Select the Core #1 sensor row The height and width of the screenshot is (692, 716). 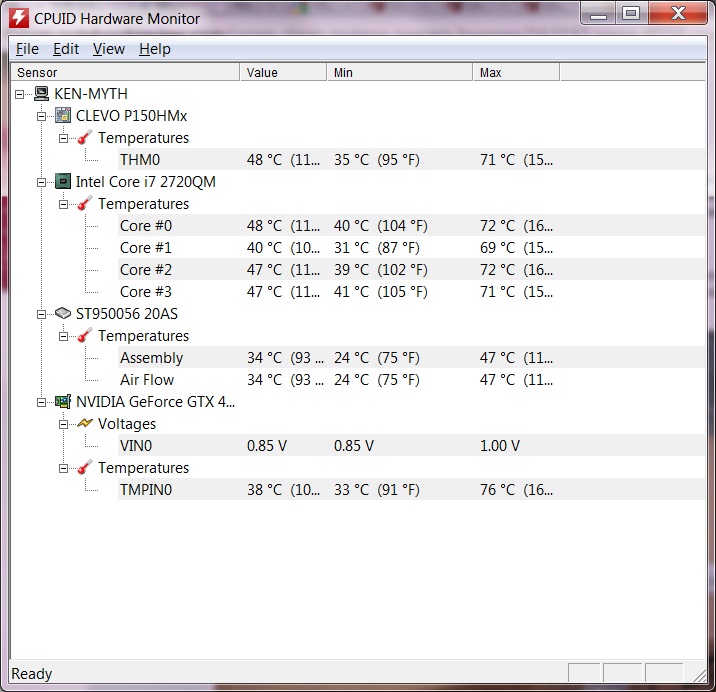[x=411, y=247]
